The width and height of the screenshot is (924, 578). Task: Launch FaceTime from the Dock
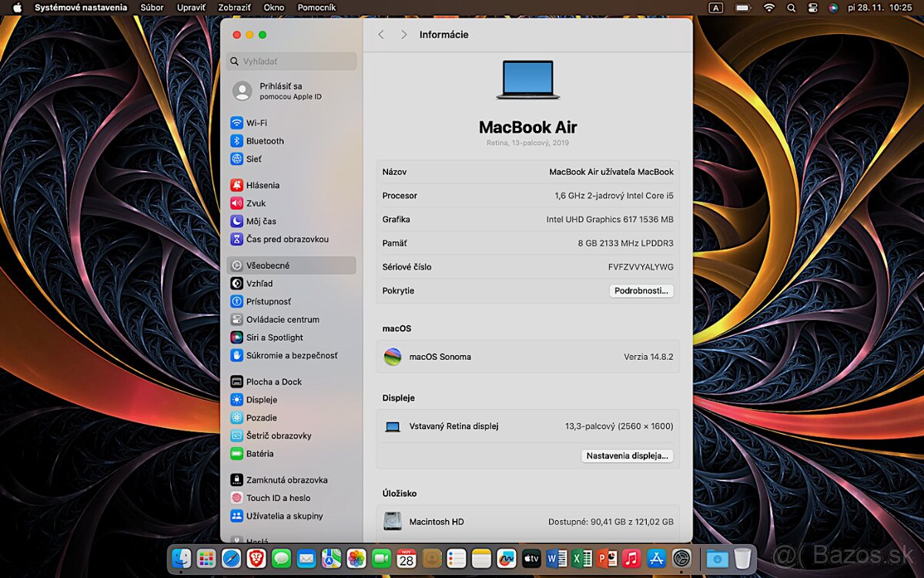click(381, 557)
